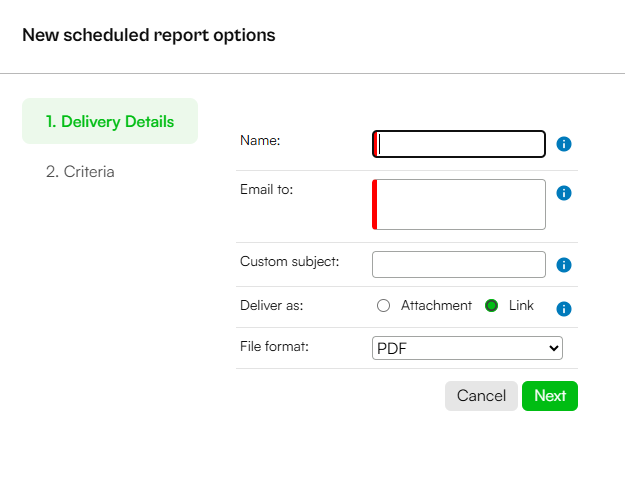625x478 pixels.
Task: Click the 'File format:' label text
Action: point(274,346)
